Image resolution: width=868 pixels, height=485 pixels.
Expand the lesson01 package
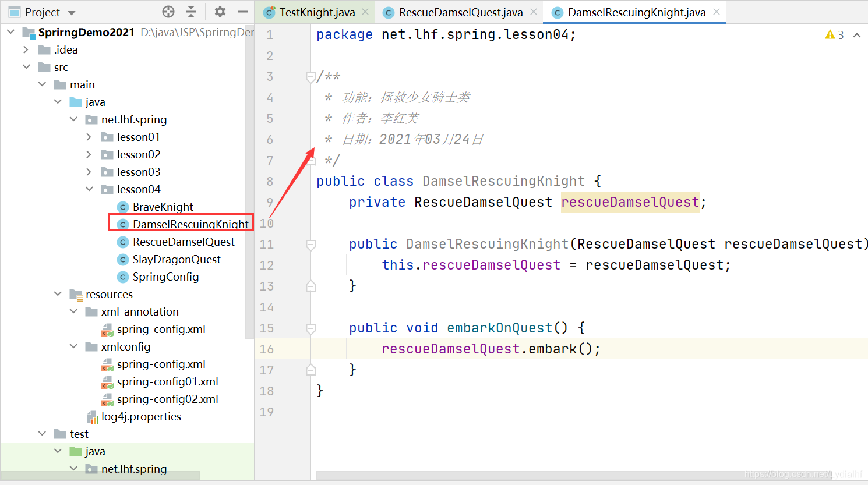click(89, 137)
